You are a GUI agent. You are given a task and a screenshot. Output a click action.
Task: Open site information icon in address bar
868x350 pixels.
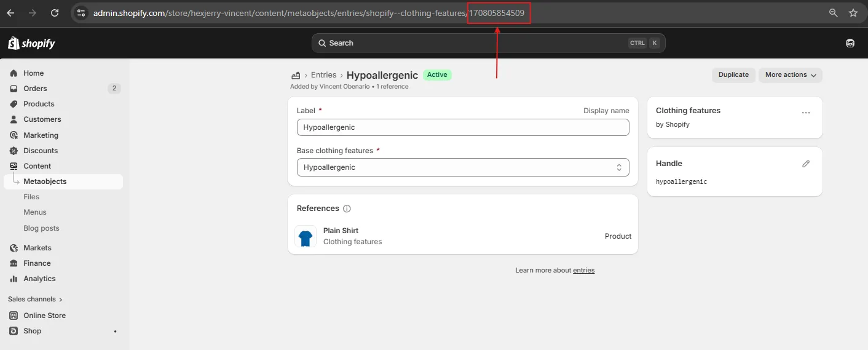tap(81, 13)
